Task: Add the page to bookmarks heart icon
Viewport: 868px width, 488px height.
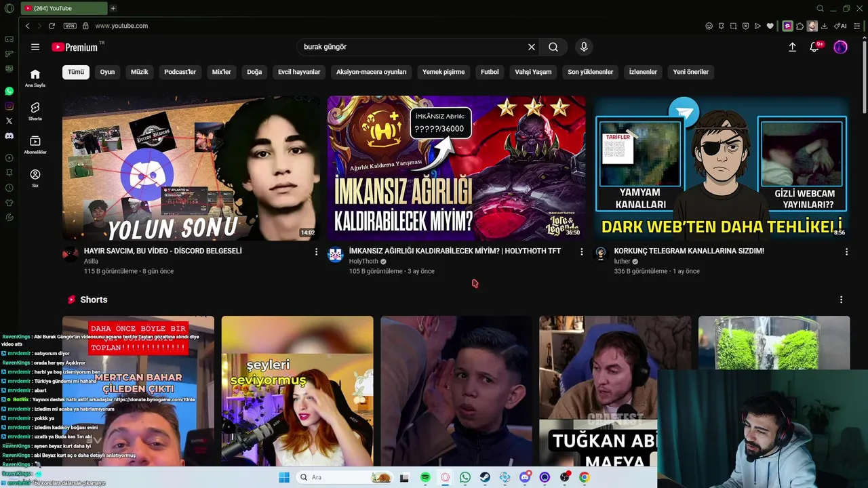Action: pos(770,26)
